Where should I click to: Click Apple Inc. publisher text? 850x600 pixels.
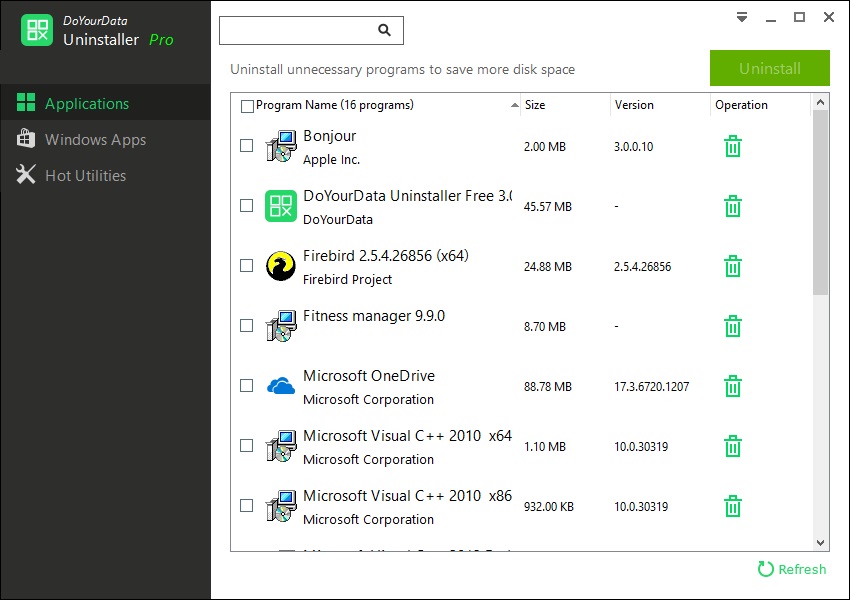pyautogui.click(x=331, y=160)
